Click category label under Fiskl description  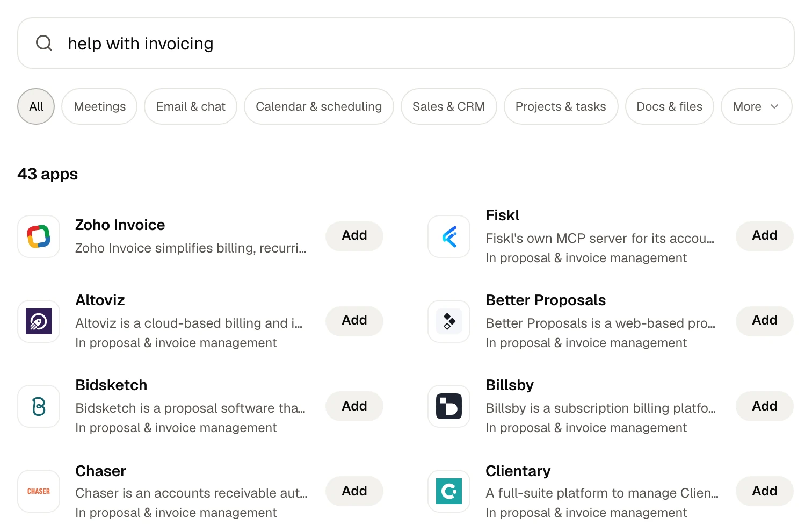pyautogui.click(x=586, y=258)
